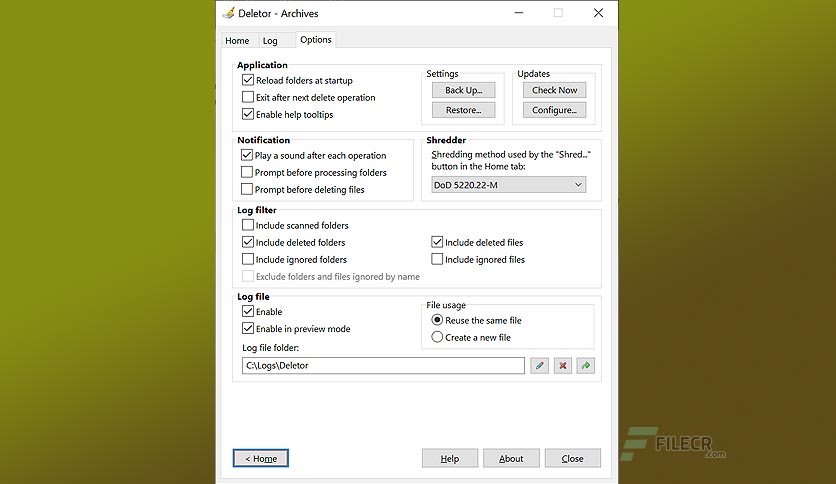The height and width of the screenshot is (484, 836).
Task: Click the Deletor app icon in title bar
Action: (228, 13)
